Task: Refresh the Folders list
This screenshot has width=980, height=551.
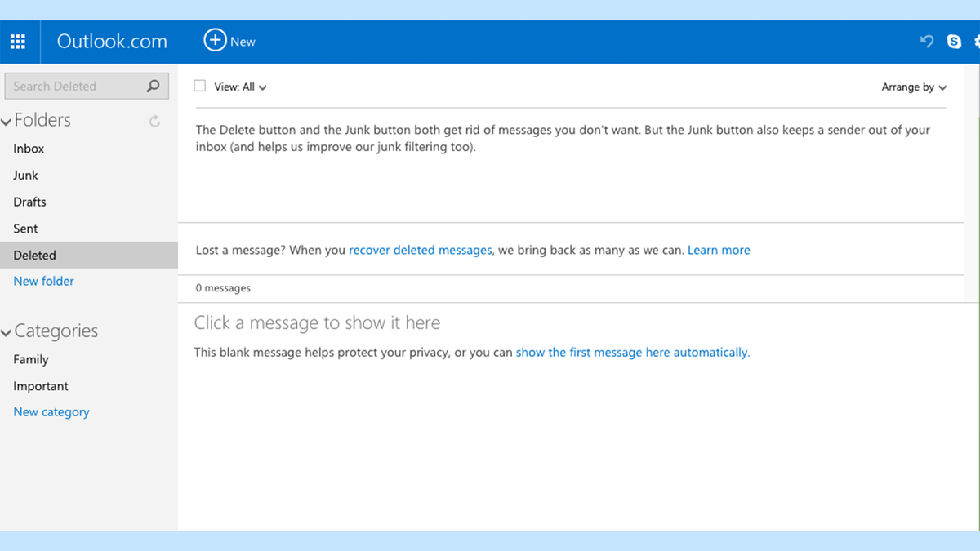Action: 154,121
